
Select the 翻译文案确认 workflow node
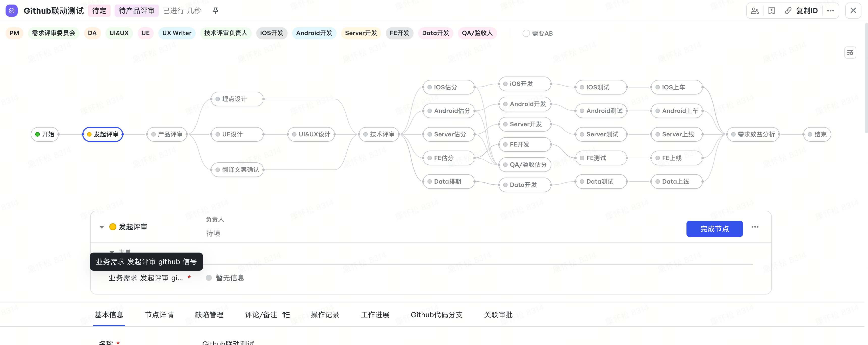pyautogui.click(x=237, y=170)
